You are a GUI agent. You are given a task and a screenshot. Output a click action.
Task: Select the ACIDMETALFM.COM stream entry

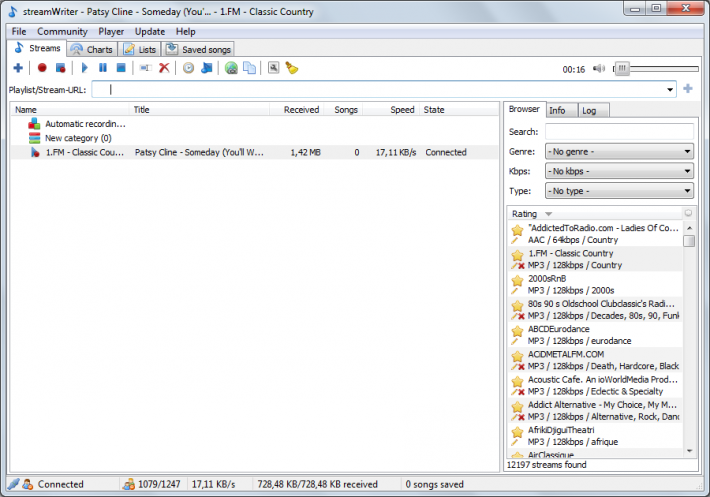595,360
